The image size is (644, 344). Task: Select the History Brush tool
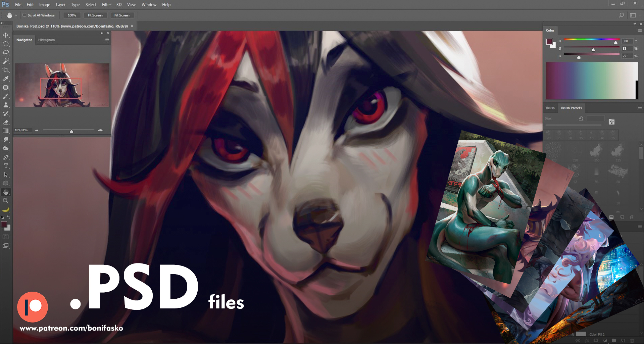tap(6, 113)
